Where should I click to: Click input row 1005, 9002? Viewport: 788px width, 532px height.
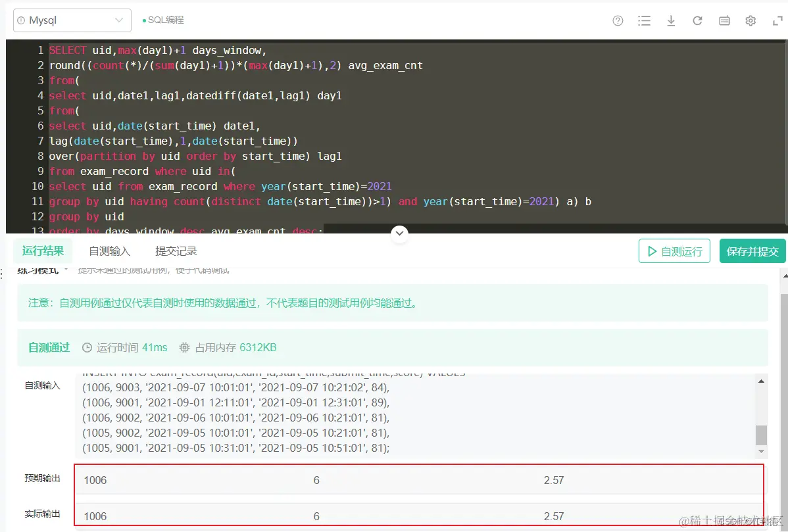235,433
